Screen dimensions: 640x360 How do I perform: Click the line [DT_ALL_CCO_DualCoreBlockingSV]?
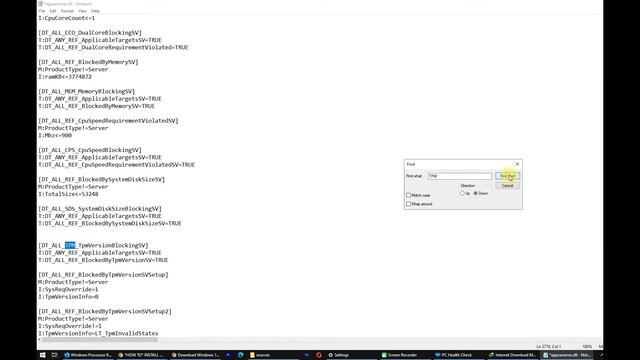(x=90, y=33)
